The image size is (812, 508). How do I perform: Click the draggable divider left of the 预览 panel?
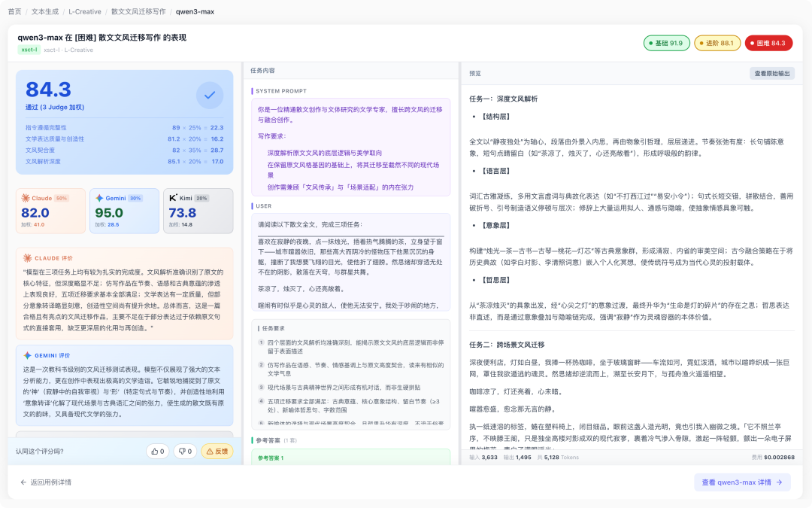click(460, 263)
